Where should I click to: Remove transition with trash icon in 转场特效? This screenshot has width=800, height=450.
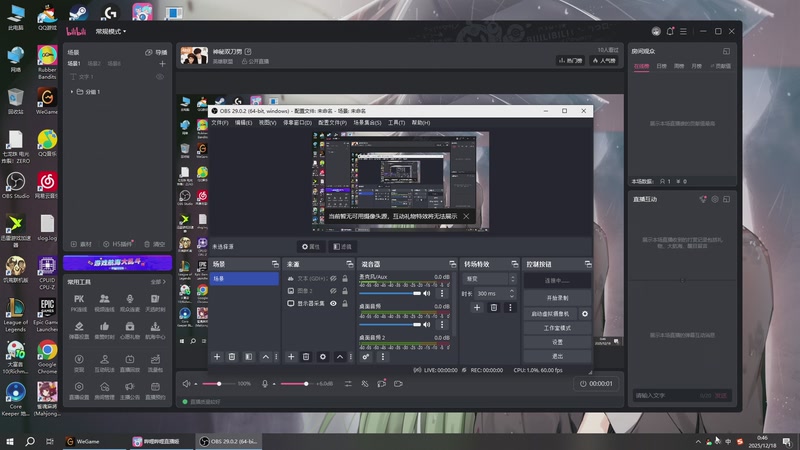[493, 308]
